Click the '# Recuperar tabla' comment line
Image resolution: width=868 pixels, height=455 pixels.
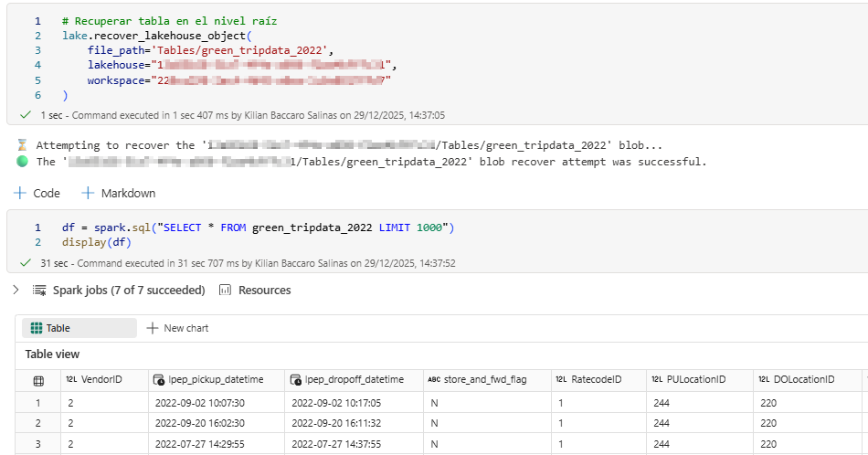point(169,21)
